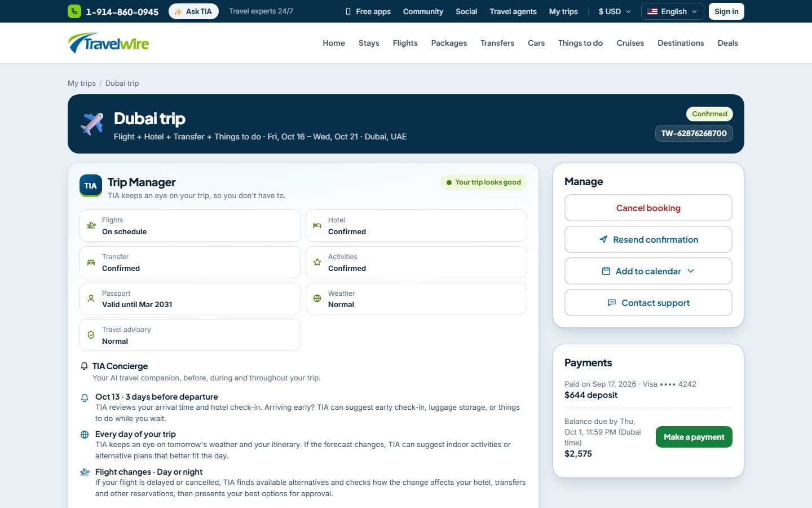The image size is (812, 508).
Task: Click the Passport Valid until Mar 2031 card
Action: 190,299
